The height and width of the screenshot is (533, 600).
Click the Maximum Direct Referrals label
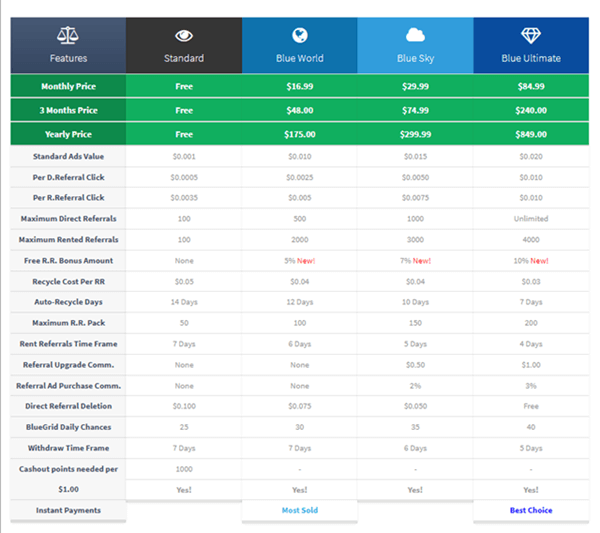click(68, 219)
